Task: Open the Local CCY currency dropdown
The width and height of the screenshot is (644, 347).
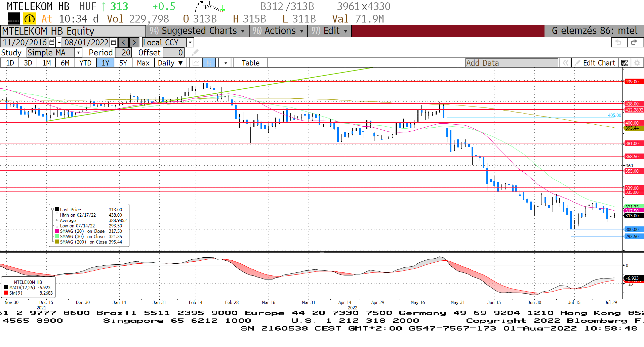Action: tap(190, 42)
